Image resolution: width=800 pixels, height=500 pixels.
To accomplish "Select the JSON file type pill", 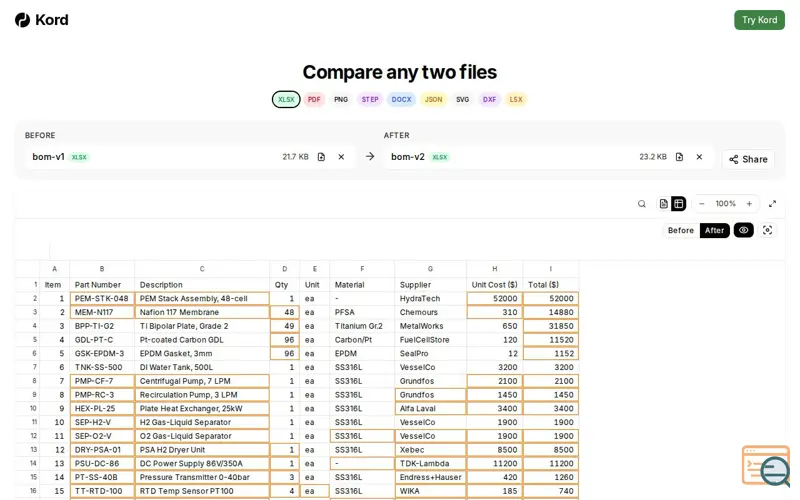I will 433,99.
